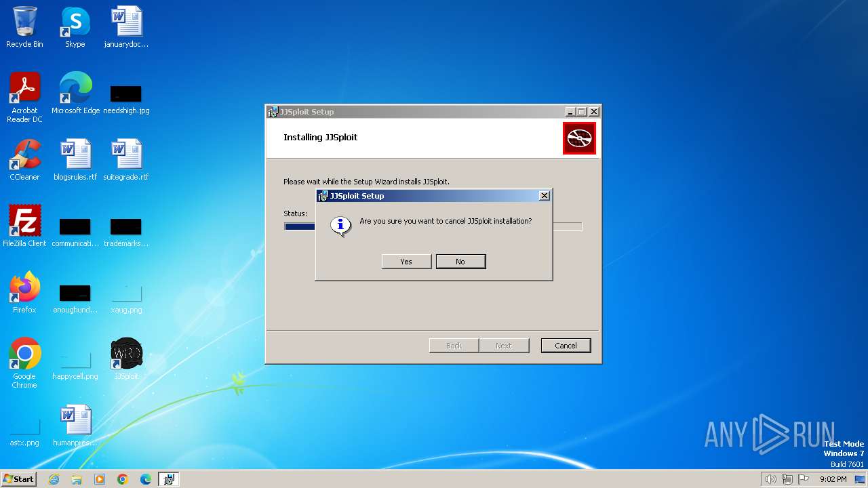Click the JJSploit installer logo image
The height and width of the screenshot is (488, 868).
tap(579, 138)
